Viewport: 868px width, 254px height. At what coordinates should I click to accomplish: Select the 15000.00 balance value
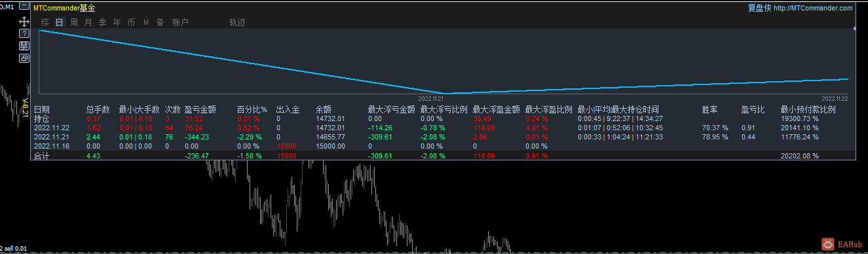click(330, 146)
